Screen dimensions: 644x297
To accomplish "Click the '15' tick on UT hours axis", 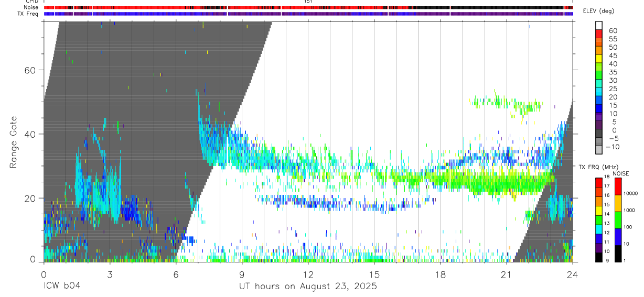I will coord(374,274).
